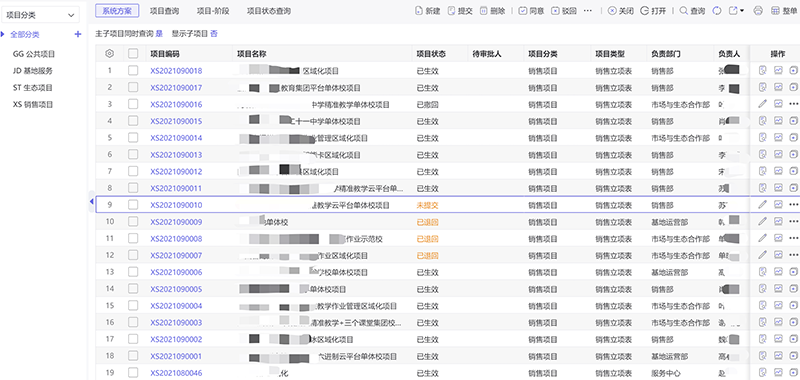Click chart icon for XS2021090018

click(778, 70)
